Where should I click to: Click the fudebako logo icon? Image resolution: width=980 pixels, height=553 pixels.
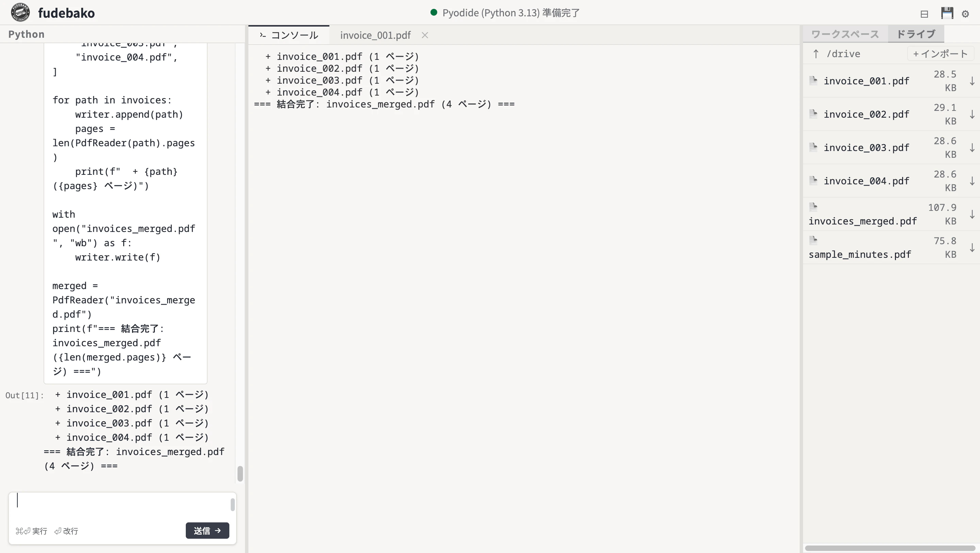click(x=20, y=13)
